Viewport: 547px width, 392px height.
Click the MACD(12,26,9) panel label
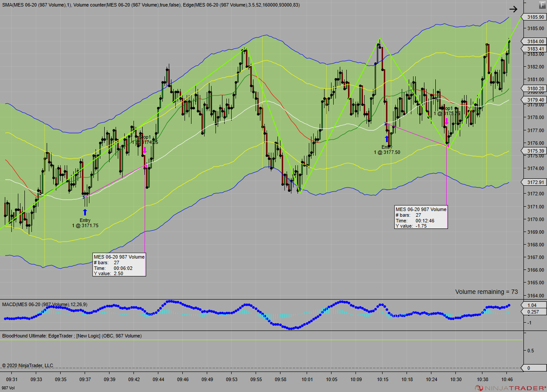pos(44,304)
